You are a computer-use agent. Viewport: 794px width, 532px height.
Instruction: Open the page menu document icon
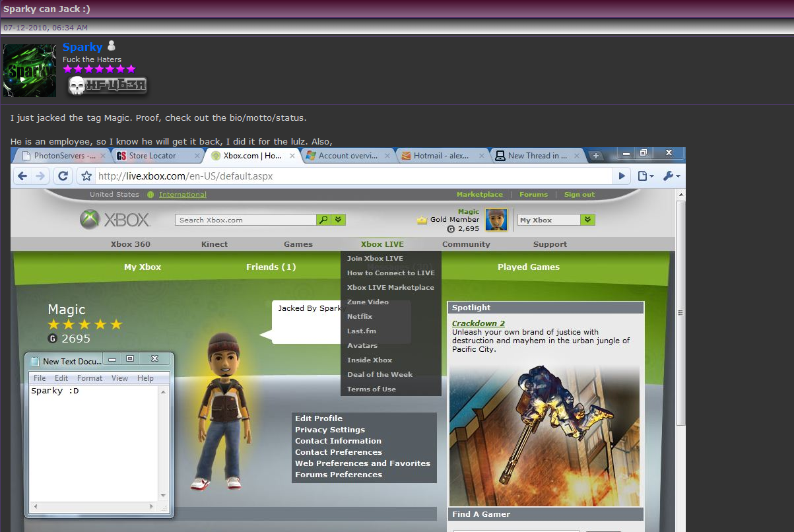(646, 176)
